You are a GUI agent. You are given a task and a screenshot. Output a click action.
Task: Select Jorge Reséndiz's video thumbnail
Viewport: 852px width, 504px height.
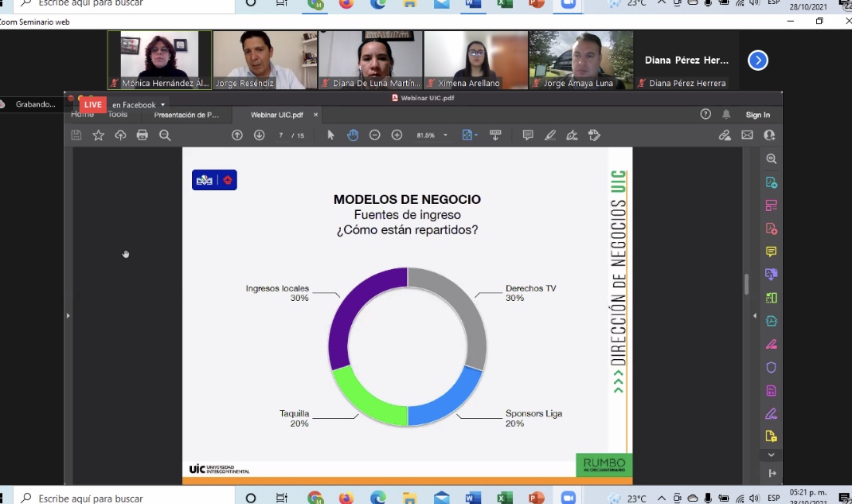pyautogui.click(x=265, y=60)
